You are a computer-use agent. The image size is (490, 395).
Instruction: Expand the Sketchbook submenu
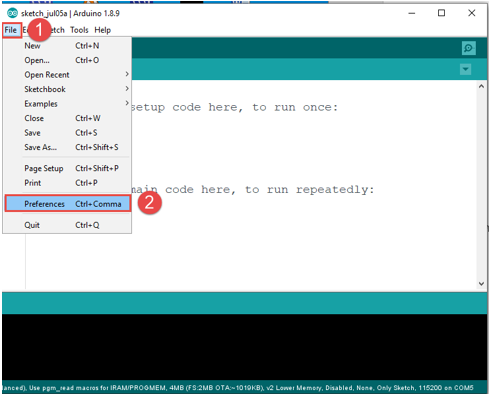[67, 89]
